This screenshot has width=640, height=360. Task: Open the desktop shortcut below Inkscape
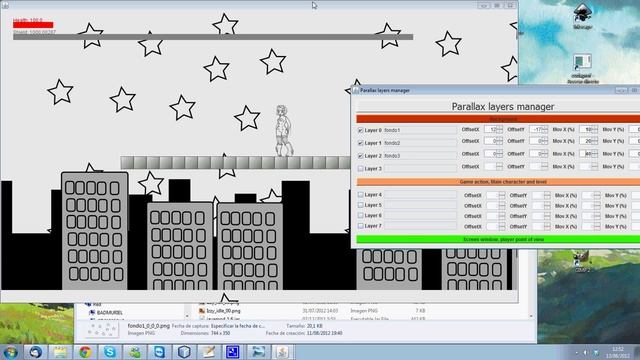click(582, 69)
